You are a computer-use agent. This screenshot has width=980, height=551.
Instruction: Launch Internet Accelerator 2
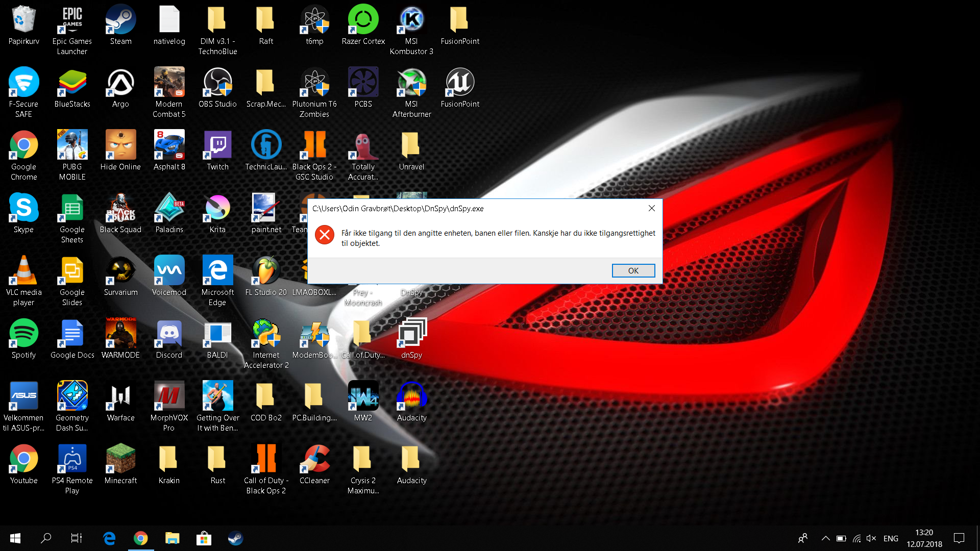point(266,344)
